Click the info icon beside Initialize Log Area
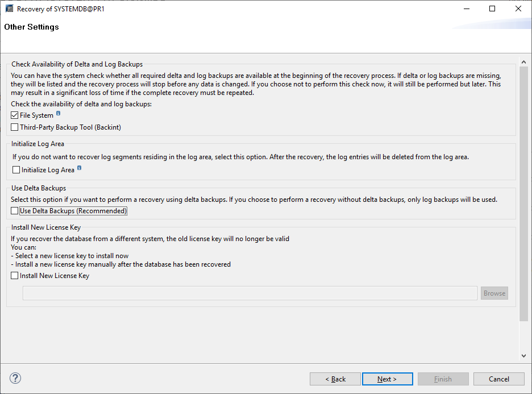 79,168
